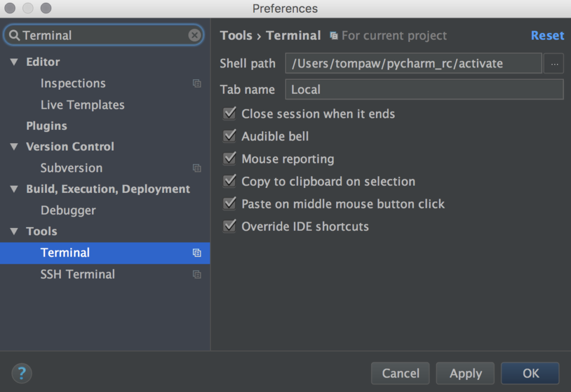Turn off Override IDE shortcuts
This screenshot has width=571, height=392.
(229, 226)
